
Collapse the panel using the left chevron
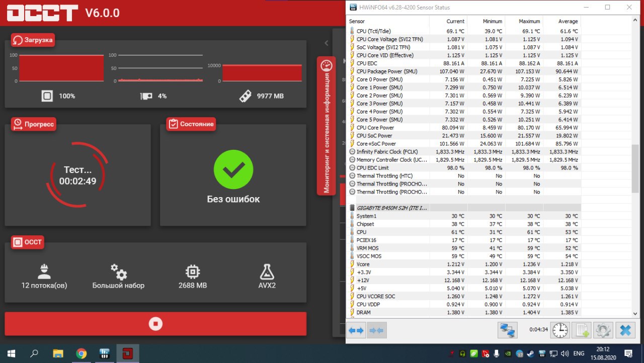click(x=327, y=43)
